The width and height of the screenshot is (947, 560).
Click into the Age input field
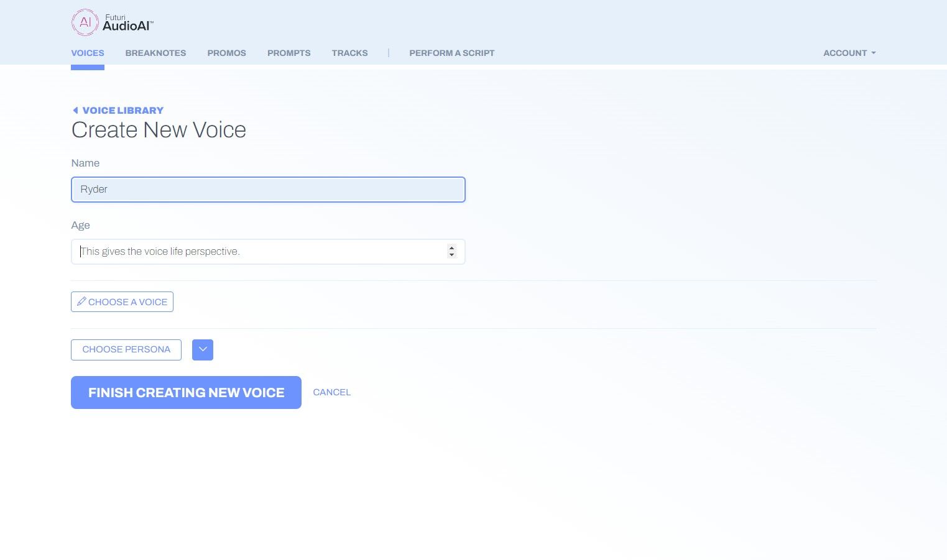click(258, 252)
